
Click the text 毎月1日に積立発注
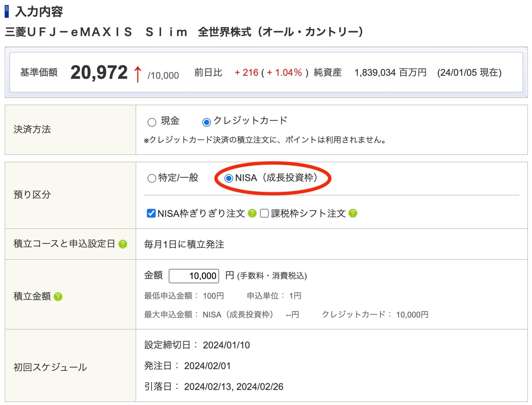(x=184, y=244)
